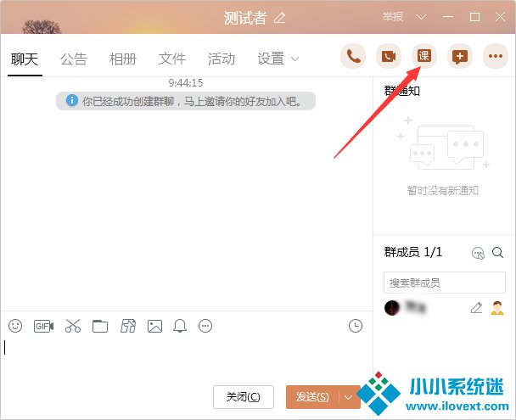Start a group voice call

pyautogui.click(x=353, y=57)
